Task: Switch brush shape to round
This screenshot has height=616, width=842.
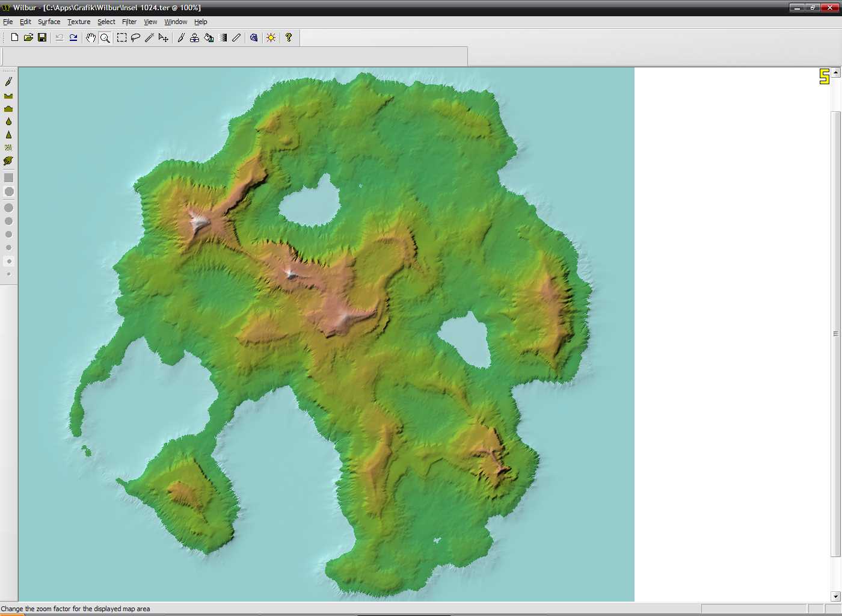Action: (x=8, y=192)
